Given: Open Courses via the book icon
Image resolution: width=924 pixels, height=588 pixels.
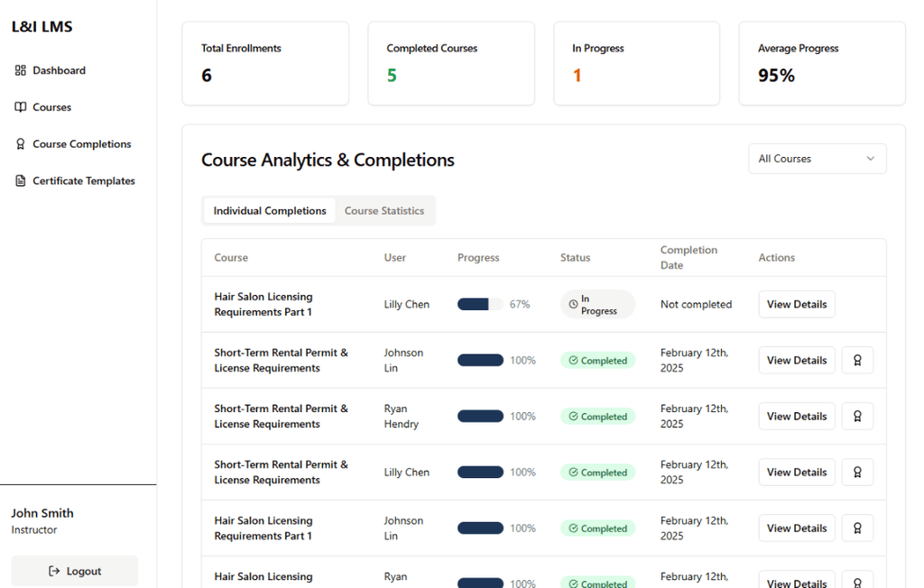Looking at the screenshot, I should click(19, 106).
